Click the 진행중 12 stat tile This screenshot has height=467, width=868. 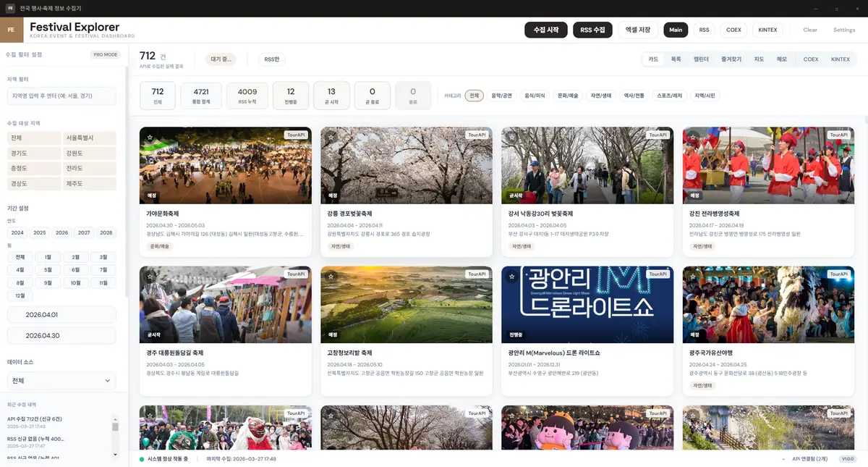click(291, 96)
